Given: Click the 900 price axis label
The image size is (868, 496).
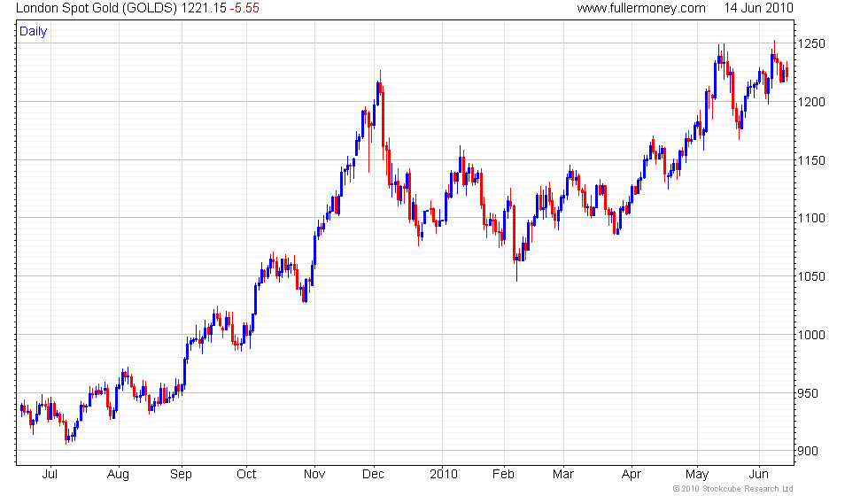Looking at the screenshot, I should coord(808,451).
